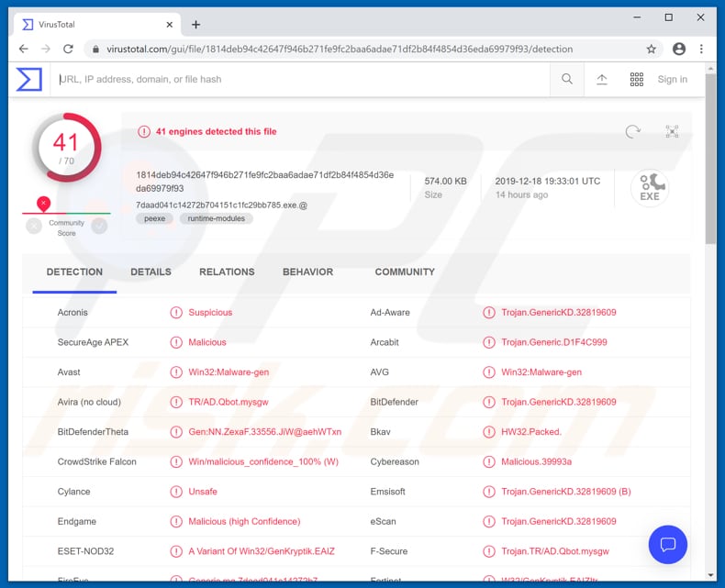Click the 2019-12-18 19:33:01 UTC timestamp
Viewport: 725px width, 588px height.
(548, 182)
